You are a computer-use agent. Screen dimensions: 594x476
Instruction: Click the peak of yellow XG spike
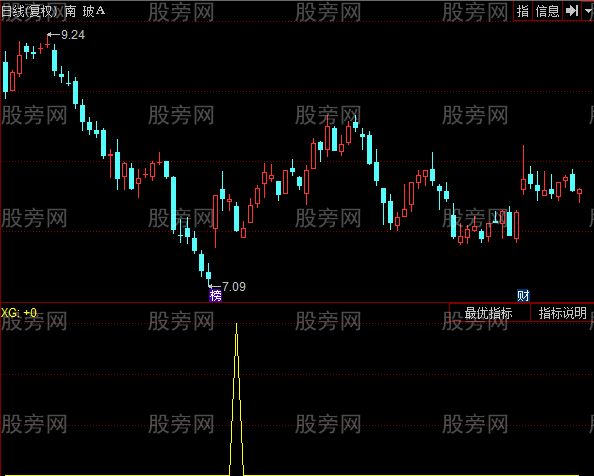point(236,325)
